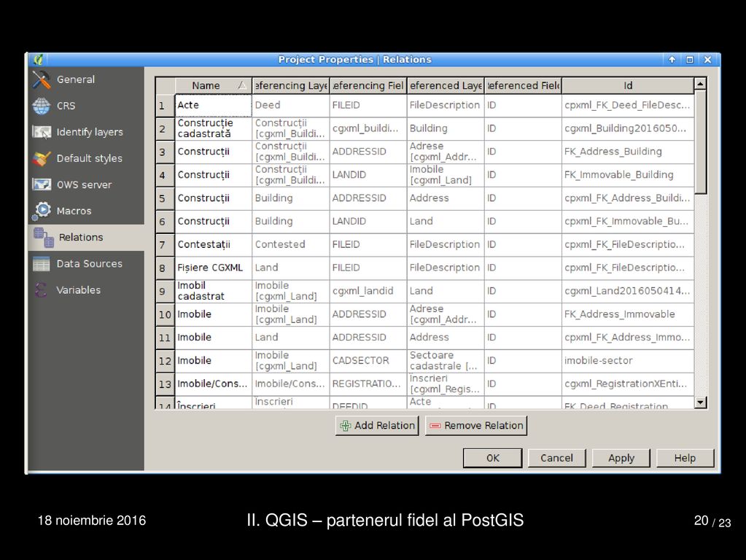The width and height of the screenshot is (746, 560).
Task: Remove the selected relation
Action: point(475,426)
